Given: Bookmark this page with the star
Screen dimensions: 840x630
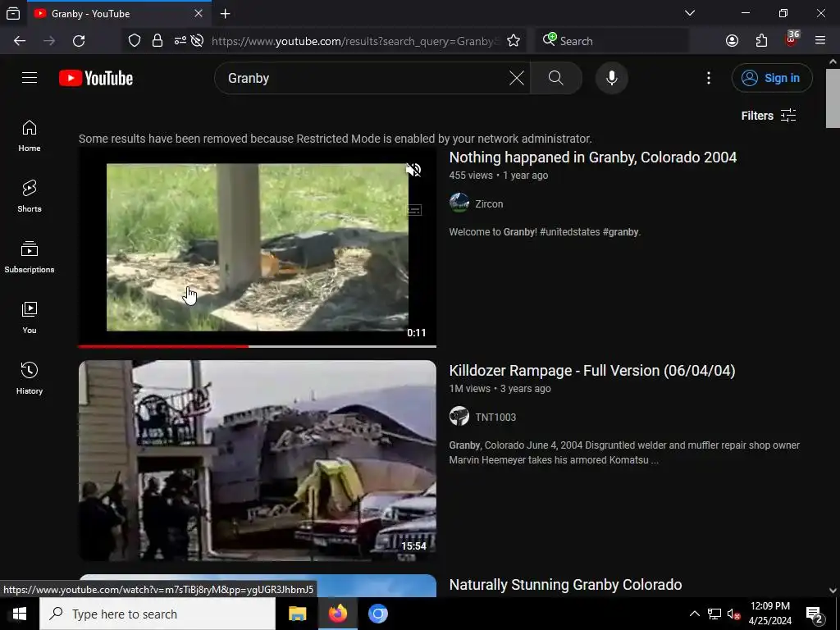Looking at the screenshot, I should pyautogui.click(x=514, y=41).
